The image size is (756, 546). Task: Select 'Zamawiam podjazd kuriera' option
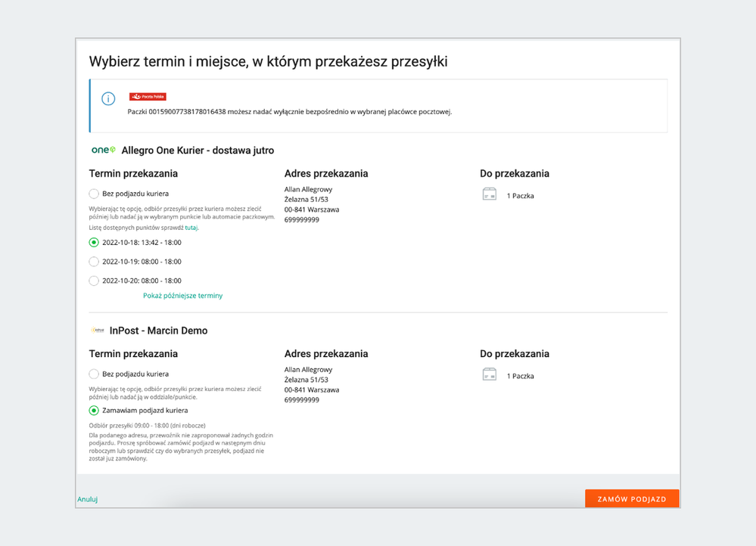[x=94, y=411]
